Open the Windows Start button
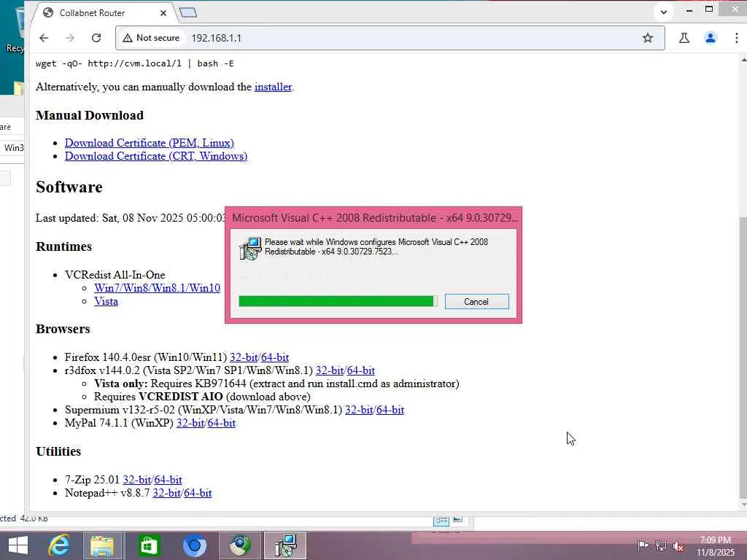Image resolution: width=747 pixels, height=560 pixels. [18, 545]
